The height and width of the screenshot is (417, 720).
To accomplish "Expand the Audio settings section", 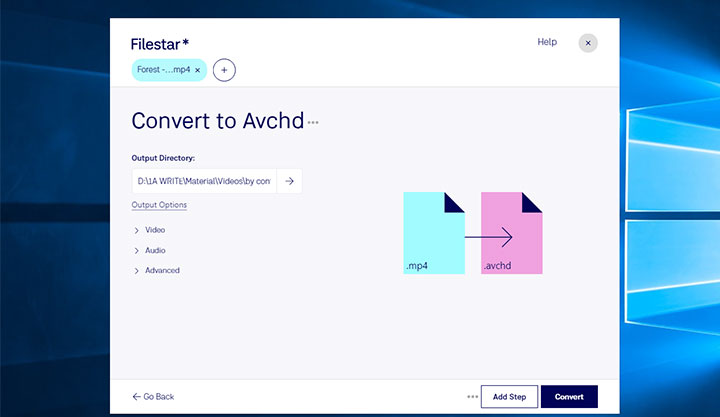I will (150, 250).
